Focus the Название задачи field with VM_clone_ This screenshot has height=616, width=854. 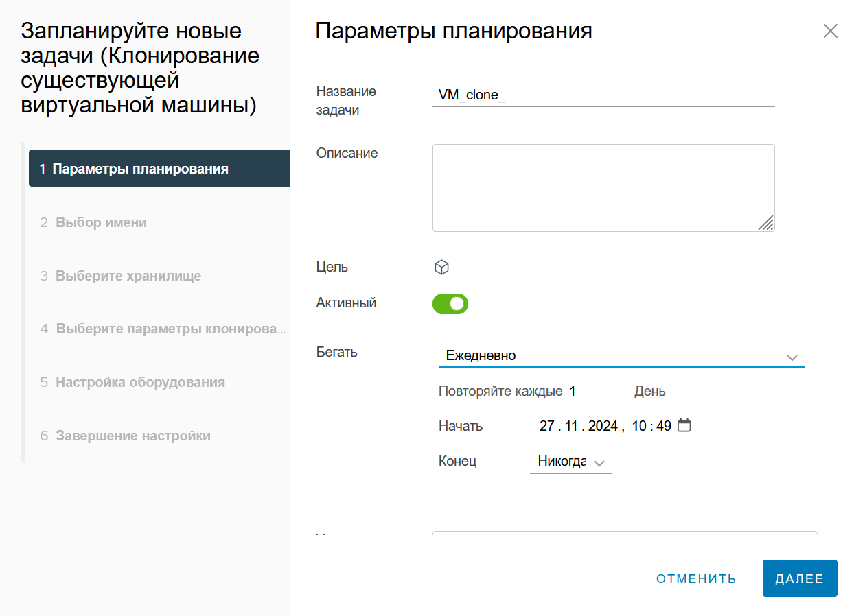(x=603, y=96)
